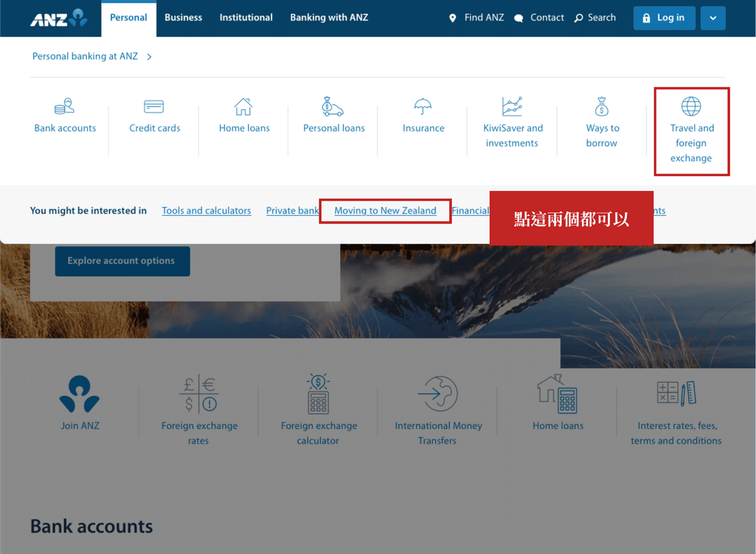Click the Find ANZ location pin icon
Screen dimensions: 756x554
(x=452, y=18)
